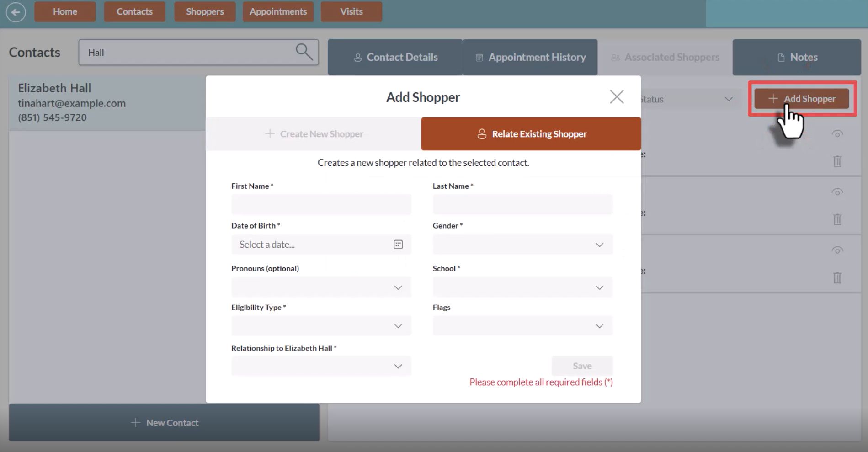Screen dimensions: 868x452
Task: Expand the Gender dropdown
Action: pos(522,245)
